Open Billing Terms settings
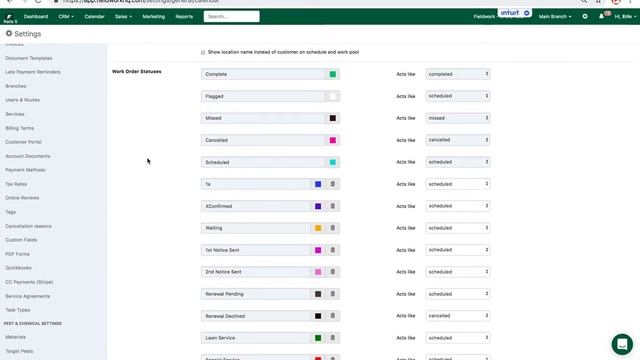 click(20, 128)
